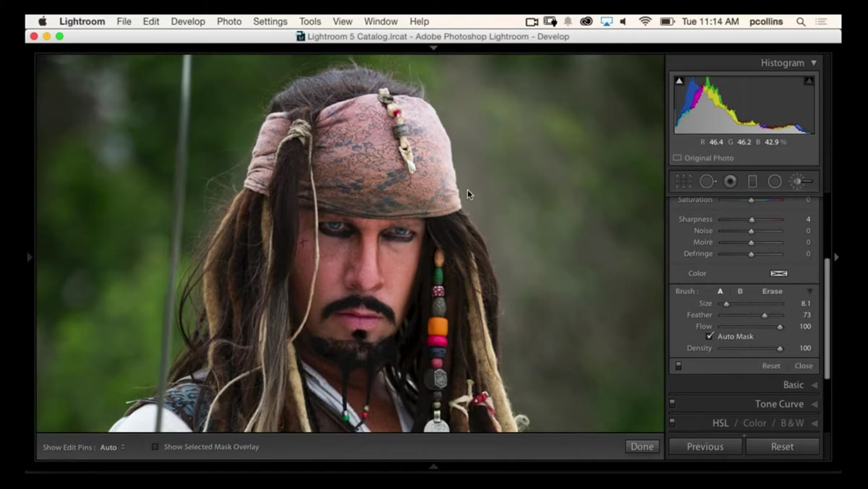Open the Window menu
This screenshot has width=868, height=489.
pyautogui.click(x=381, y=22)
